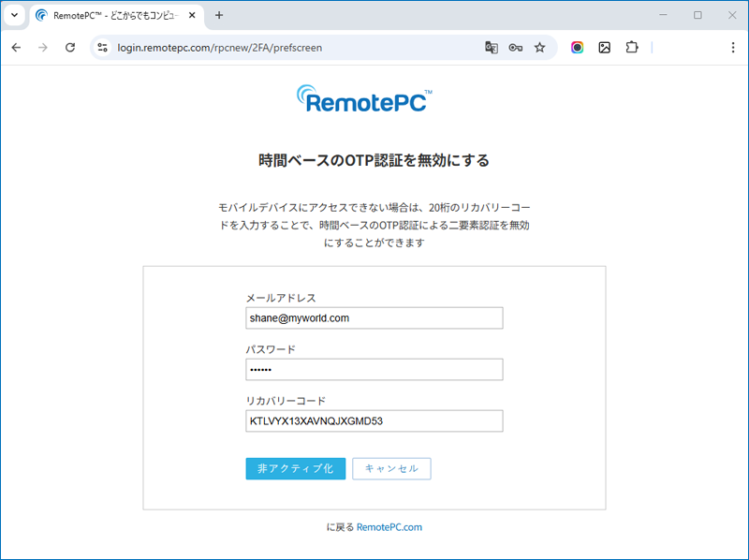The height and width of the screenshot is (560, 749).
Task: Reload the page with refresh icon
Action: pos(70,48)
